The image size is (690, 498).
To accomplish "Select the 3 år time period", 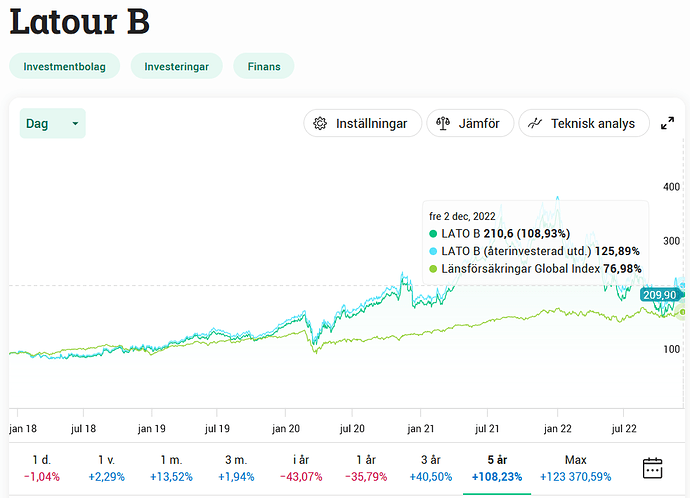I will pos(431,468).
